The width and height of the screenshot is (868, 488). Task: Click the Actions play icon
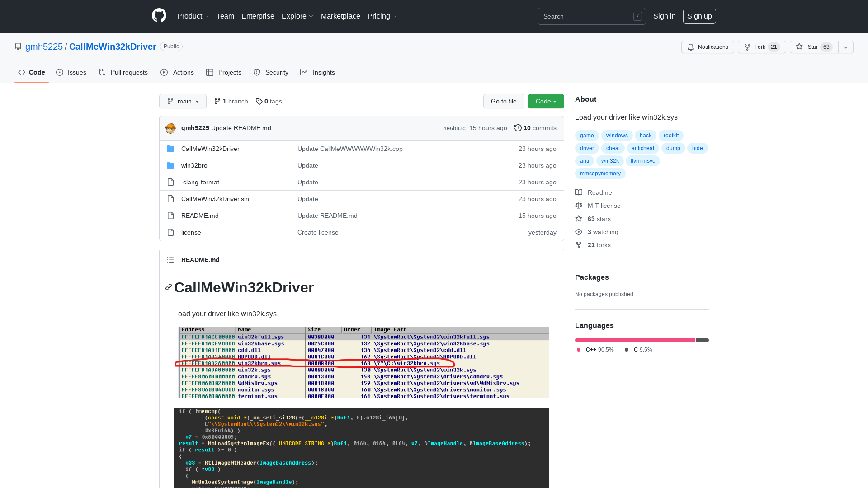click(x=165, y=72)
